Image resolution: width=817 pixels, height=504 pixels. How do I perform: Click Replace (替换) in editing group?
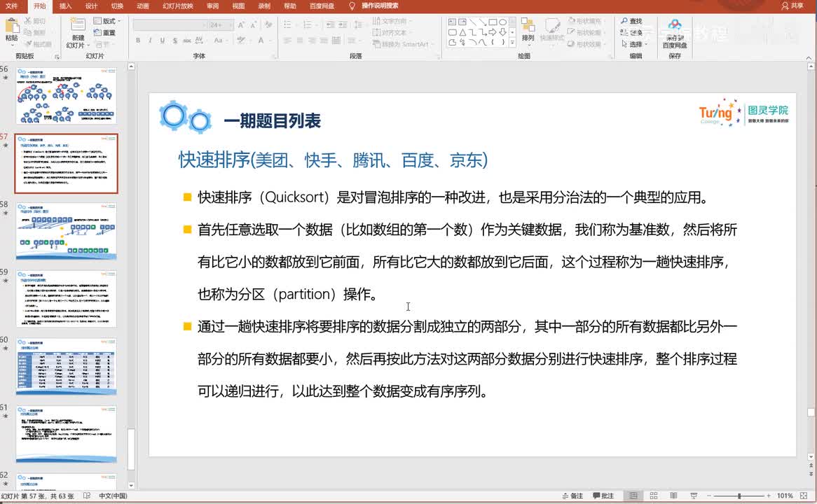coord(631,32)
